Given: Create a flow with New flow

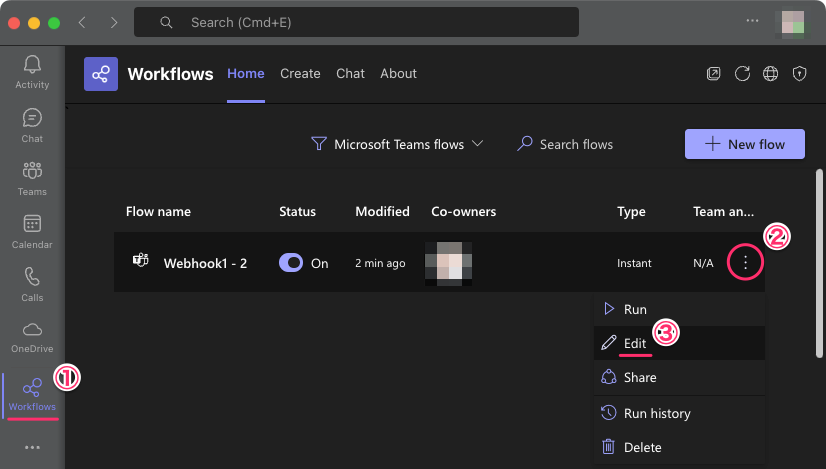Looking at the screenshot, I should [745, 144].
